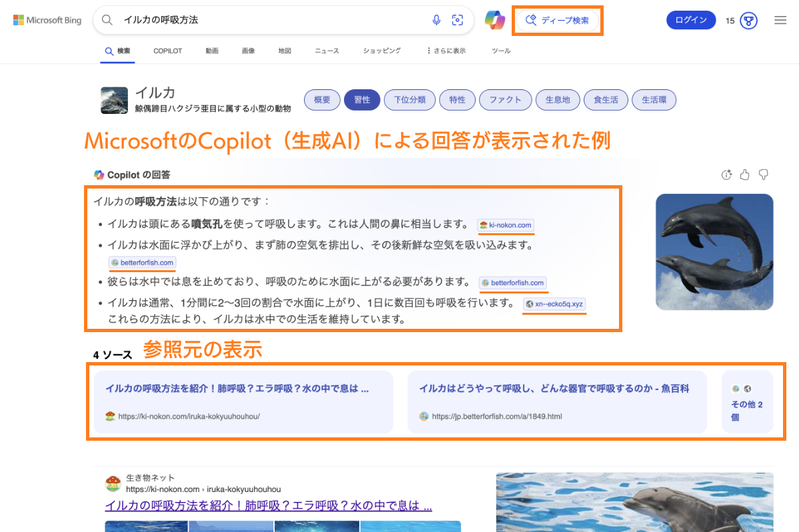Select the 下位分類 chip
Viewport: 799px width, 532px height.
pyautogui.click(x=409, y=100)
